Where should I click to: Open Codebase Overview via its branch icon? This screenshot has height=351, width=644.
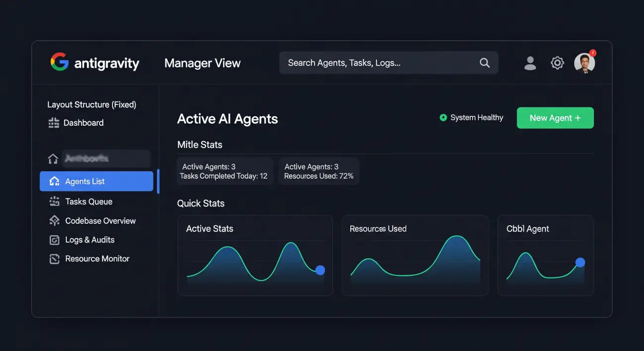(54, 220)
